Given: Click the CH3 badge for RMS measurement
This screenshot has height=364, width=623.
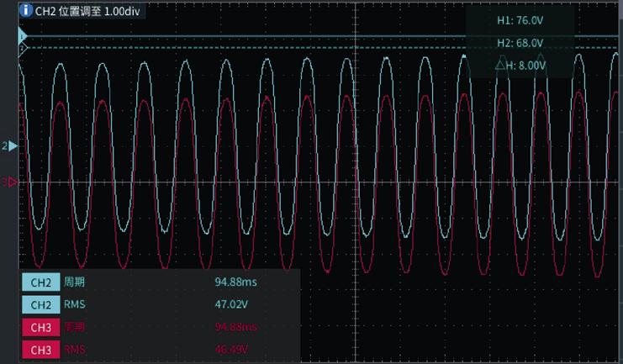Looking at the screenshot, I should [41, 350].
